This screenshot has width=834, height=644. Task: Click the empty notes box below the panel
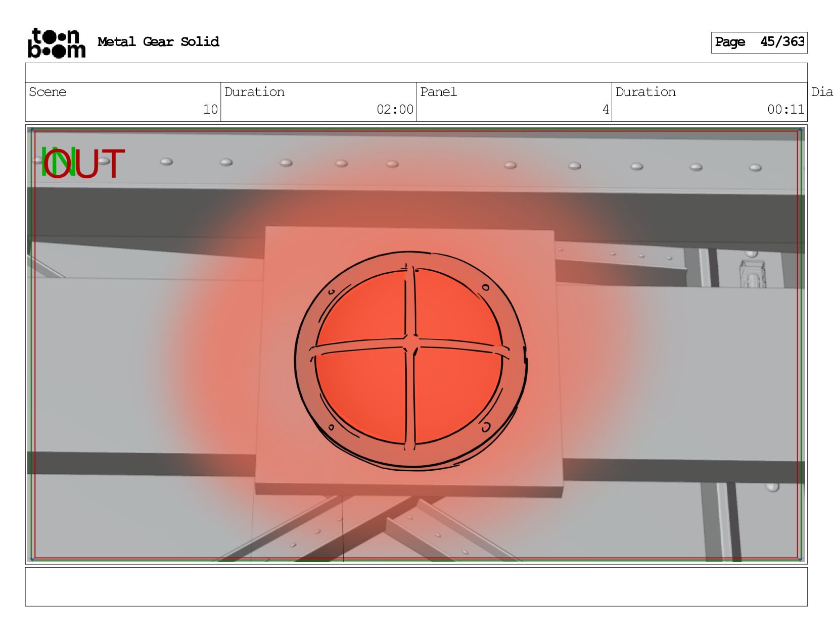pyautogui.click(x=416, y=587)
